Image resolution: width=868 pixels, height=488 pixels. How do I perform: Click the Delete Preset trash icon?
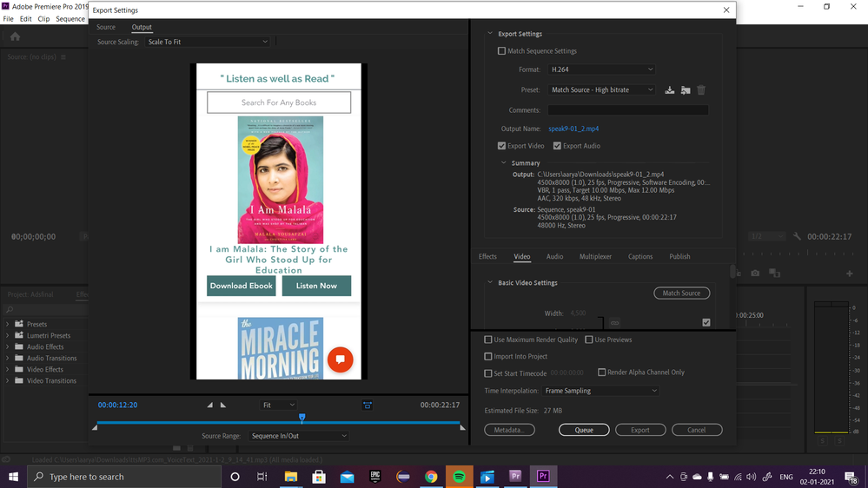701,90
